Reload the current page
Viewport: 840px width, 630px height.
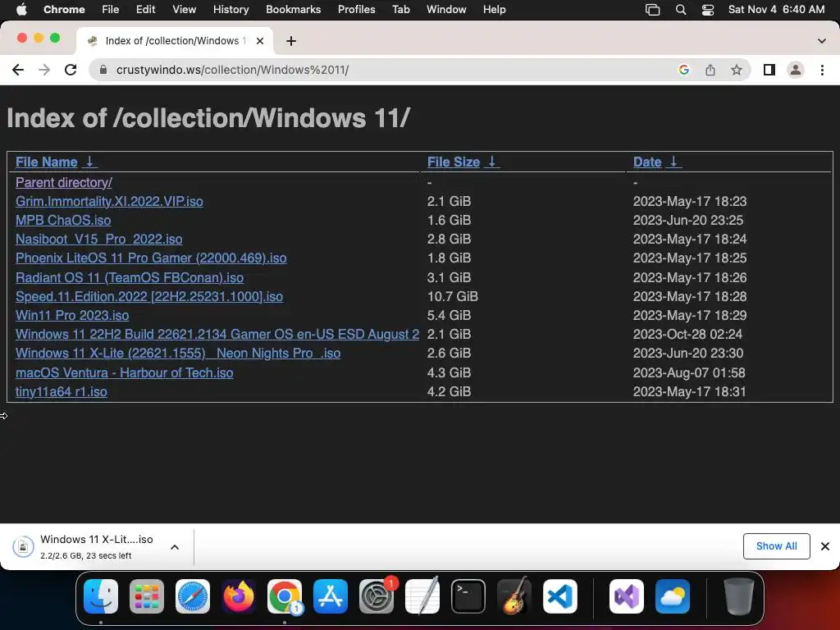pos(71,70)
